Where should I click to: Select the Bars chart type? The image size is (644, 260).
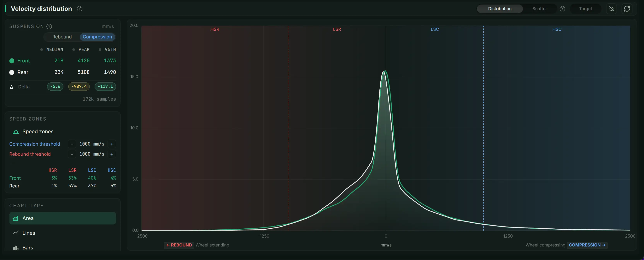click(62, 248)
